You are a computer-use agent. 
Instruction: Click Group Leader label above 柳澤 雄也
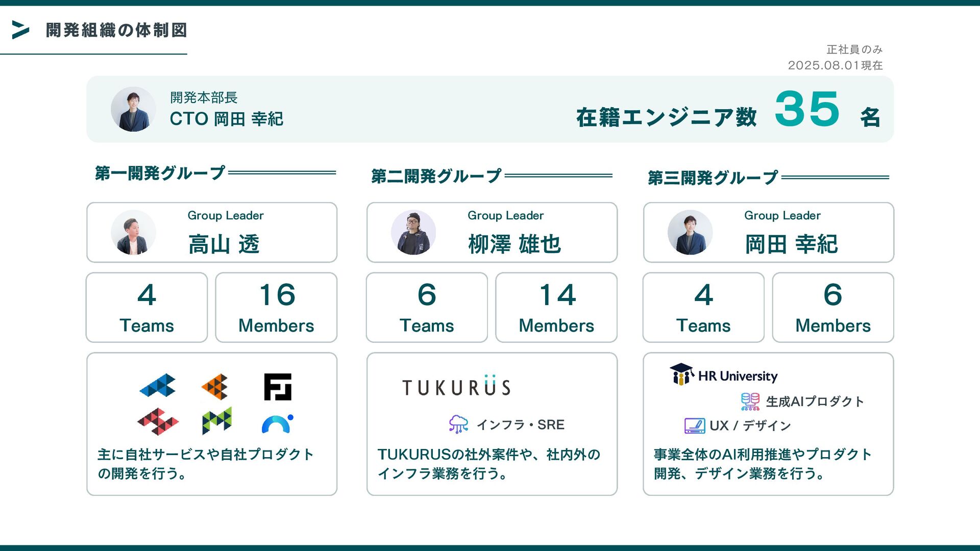(x=506, y=215)
